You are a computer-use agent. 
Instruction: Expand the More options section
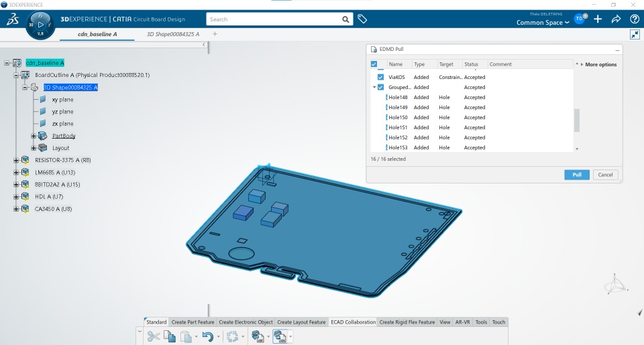(x=600, y=64)
